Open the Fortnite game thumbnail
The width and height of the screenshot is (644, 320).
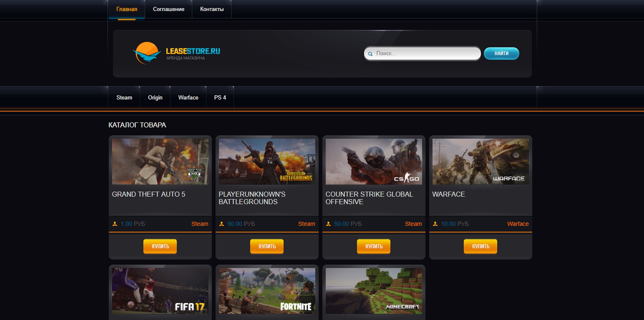point(267,291)
